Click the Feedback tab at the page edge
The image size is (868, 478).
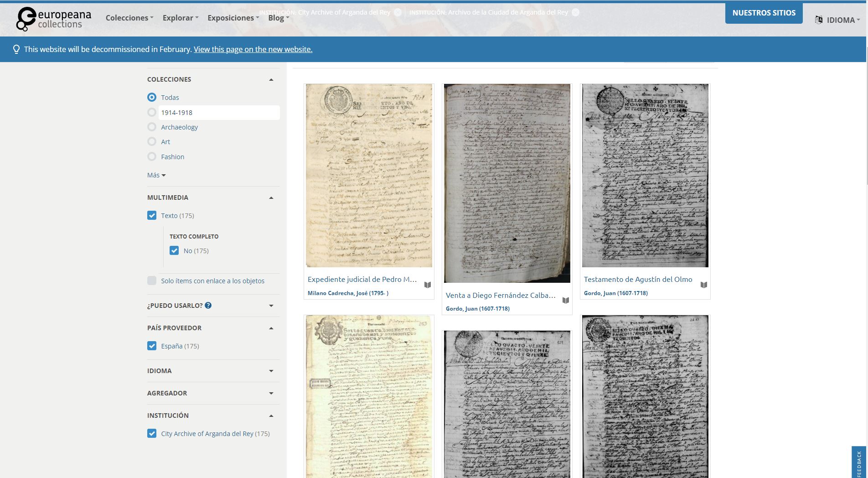coord(859,462)
